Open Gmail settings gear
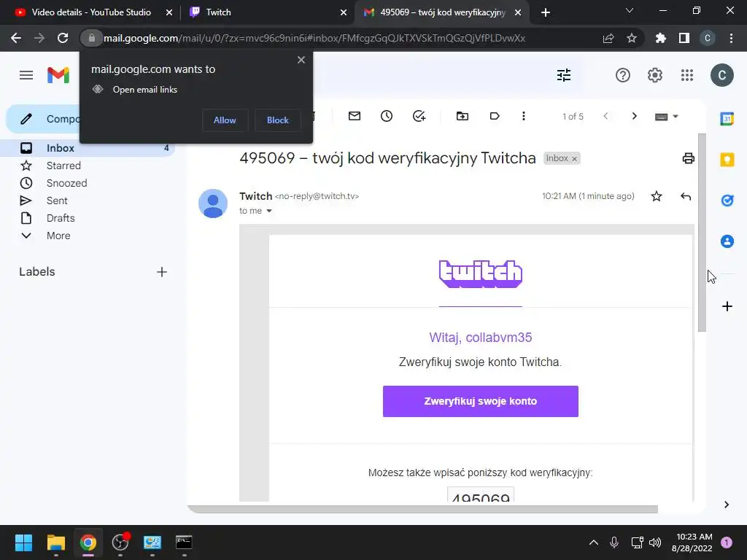Viewport: 747px width, 560px height. [655, 75]
